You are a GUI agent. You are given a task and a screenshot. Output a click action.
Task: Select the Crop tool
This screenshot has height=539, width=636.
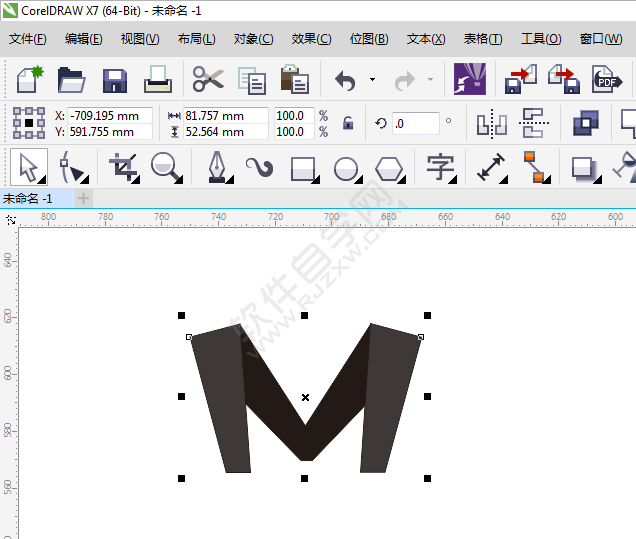[124, 166]
